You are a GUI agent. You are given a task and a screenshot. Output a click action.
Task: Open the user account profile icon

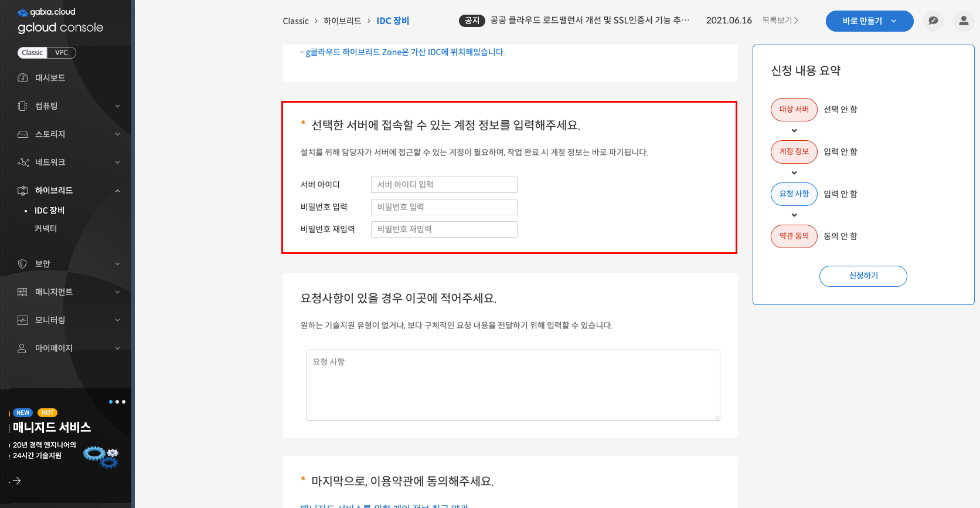point(963,21)
